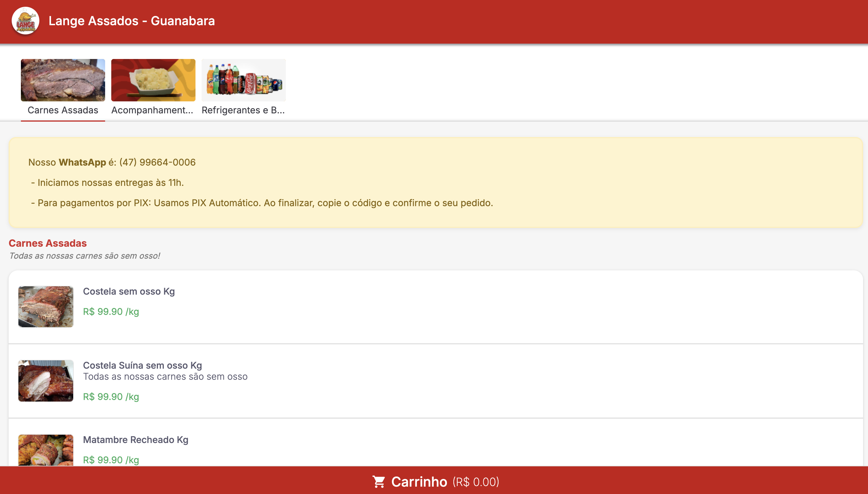Select the Carnes Assadas category image
The height and width of the screenshot is (494, 868).
tap(63, 80)
